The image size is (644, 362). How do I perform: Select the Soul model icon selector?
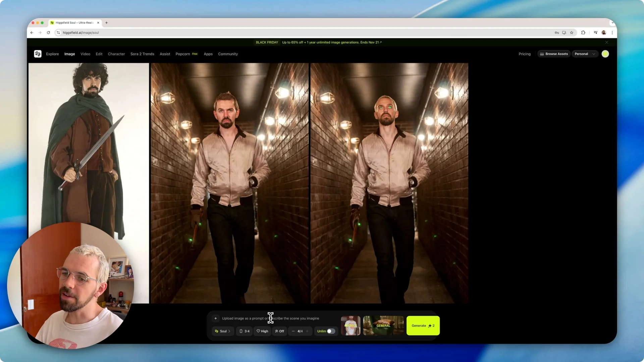click(x=216, y=331)
